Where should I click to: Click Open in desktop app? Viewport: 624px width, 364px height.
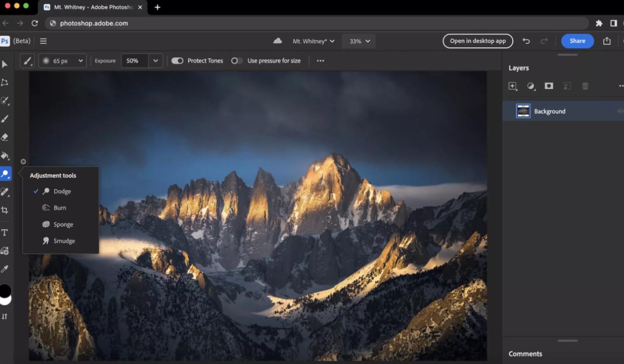pyautogui.click(x=477, y=41)
